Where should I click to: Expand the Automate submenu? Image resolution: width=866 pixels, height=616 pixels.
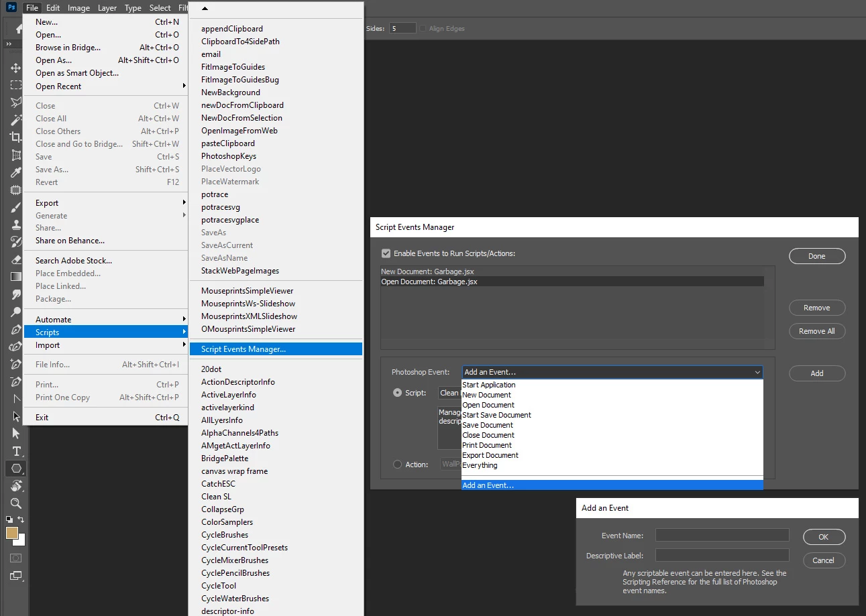106,319
